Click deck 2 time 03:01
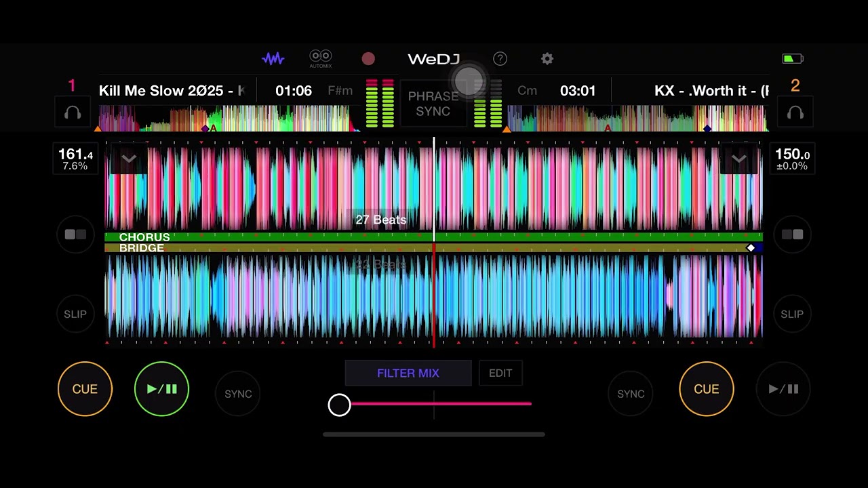Viewport: 868px width, 488px height. [578, 91]
